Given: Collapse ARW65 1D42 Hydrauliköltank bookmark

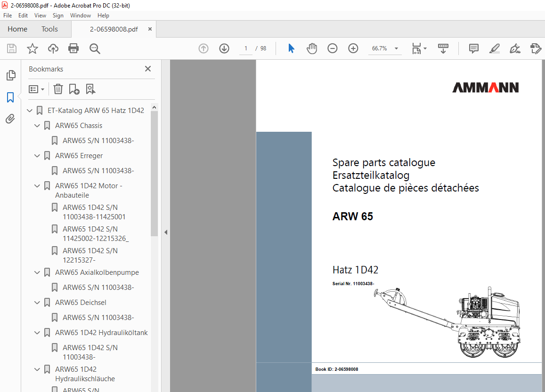Looking at the screenshot, I should pos(37,333).
